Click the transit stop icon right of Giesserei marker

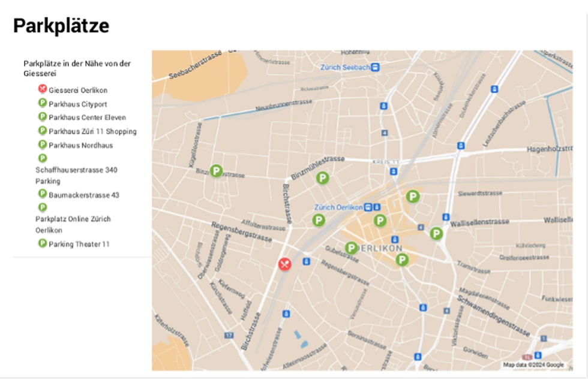[x=307, y=261]
